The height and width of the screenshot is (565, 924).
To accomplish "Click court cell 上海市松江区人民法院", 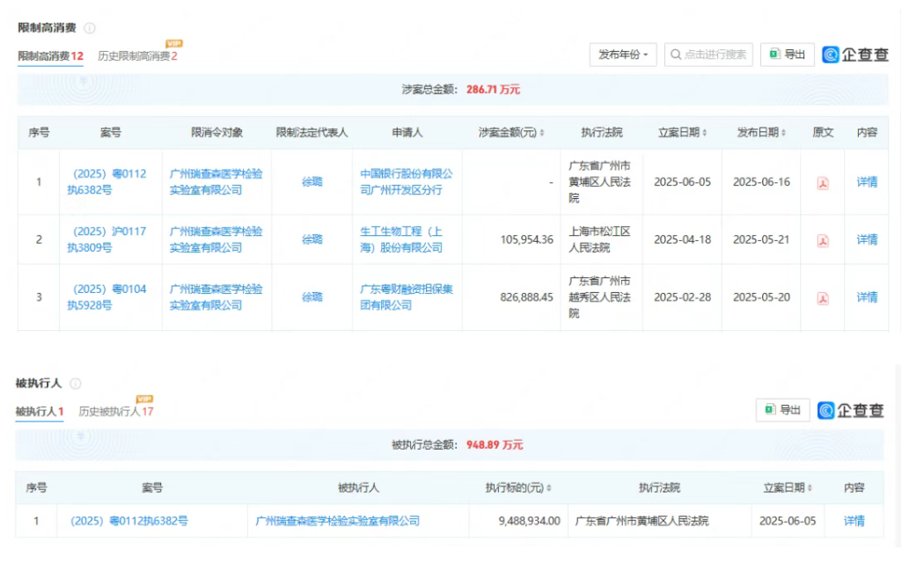I will click(x=599, y=239).
